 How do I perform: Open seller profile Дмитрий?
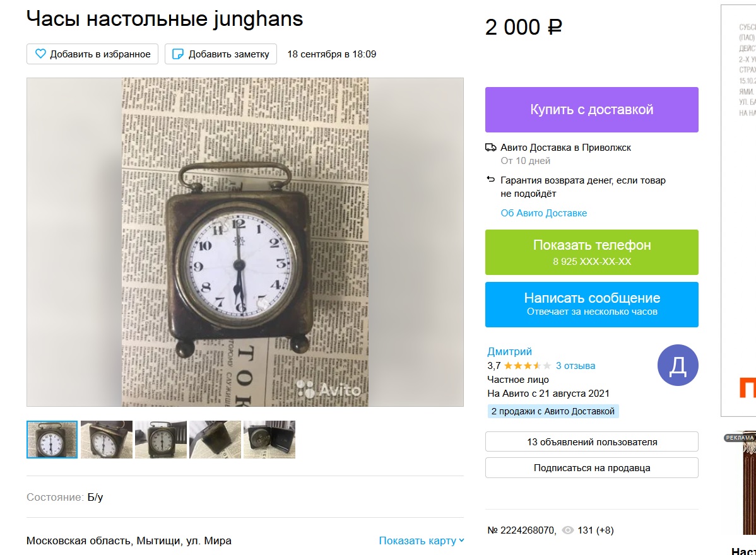pyautogui.click(x=509, y=352)
